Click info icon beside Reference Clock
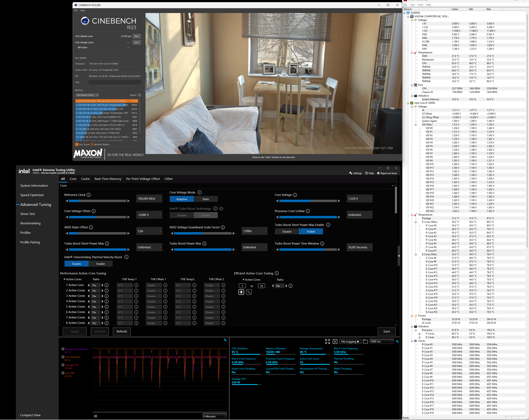529x420 pixels. (x=89, y=195)
